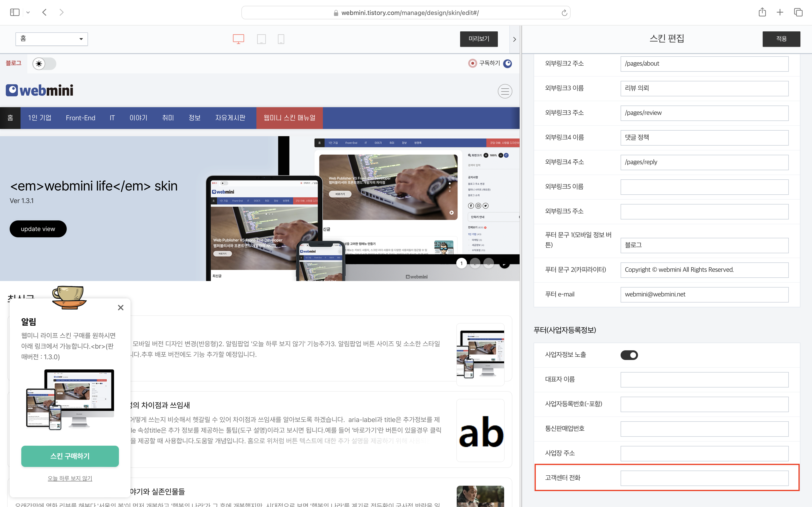The width and height of the screenshot is (812, 507).
Task: Select slide 1 indicator on banner
Action: pyautogui.click(x=461, y=263)
